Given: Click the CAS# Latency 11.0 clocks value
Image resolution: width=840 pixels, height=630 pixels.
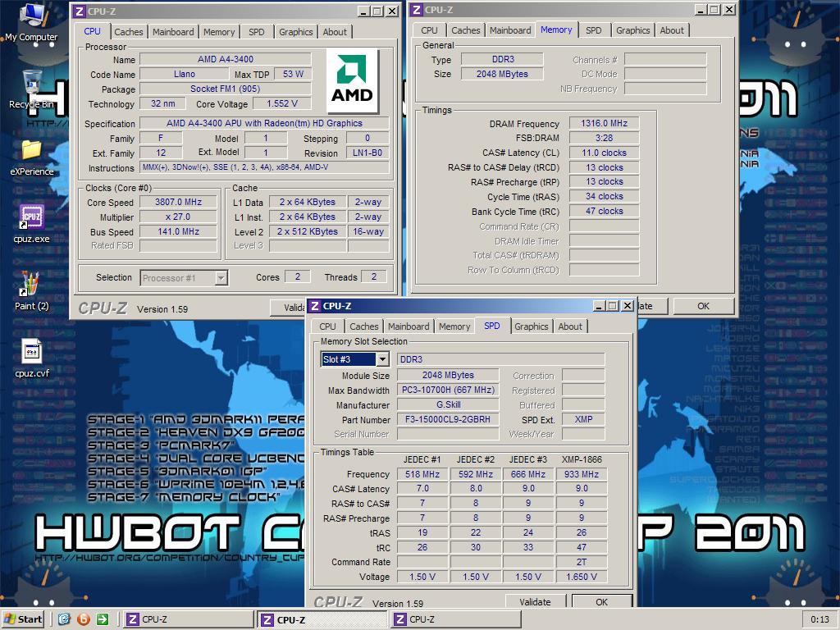Looking at the screenshot, I should pyautogui.click(x=604, y=153).
